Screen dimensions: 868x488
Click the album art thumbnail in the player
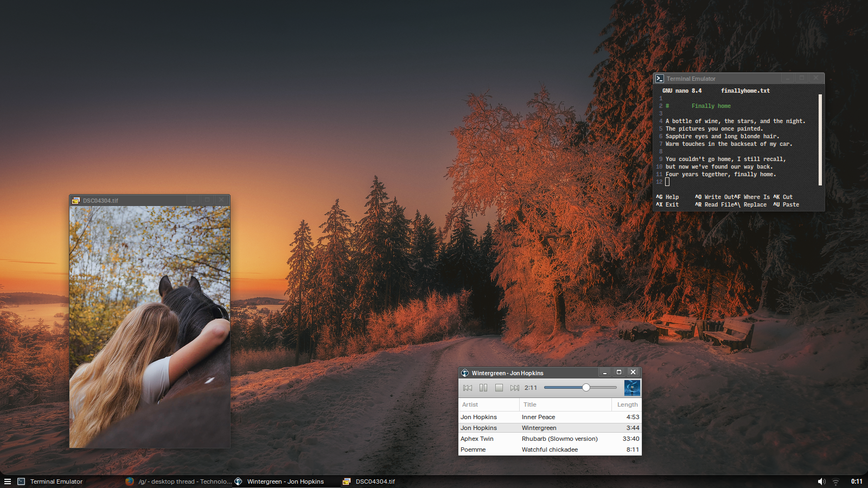632,388
